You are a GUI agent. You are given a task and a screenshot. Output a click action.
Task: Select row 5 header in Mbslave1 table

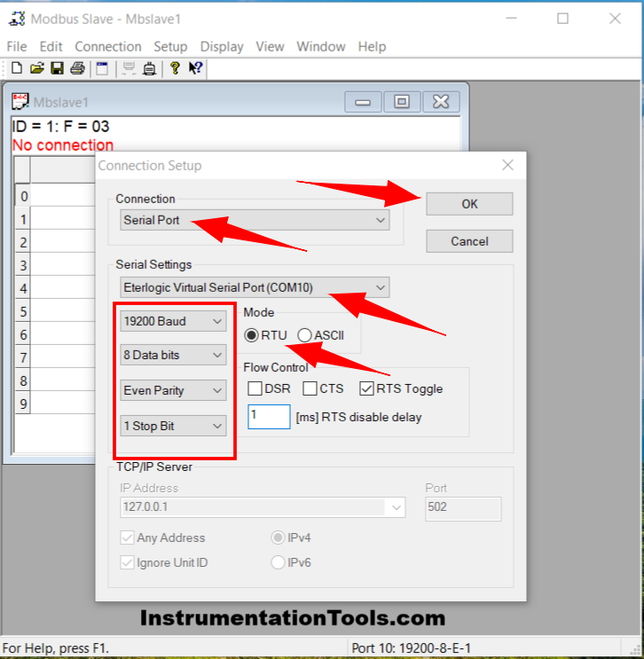pos(23,311)
